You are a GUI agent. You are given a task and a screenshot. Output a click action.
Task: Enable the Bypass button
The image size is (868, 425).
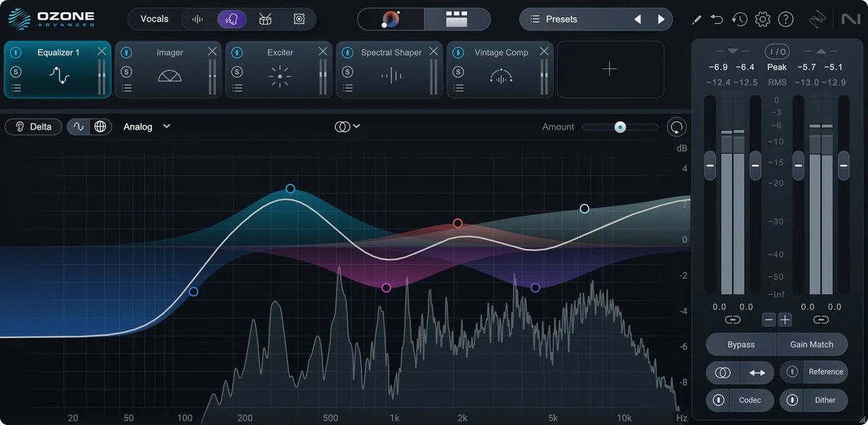point(740,344)
